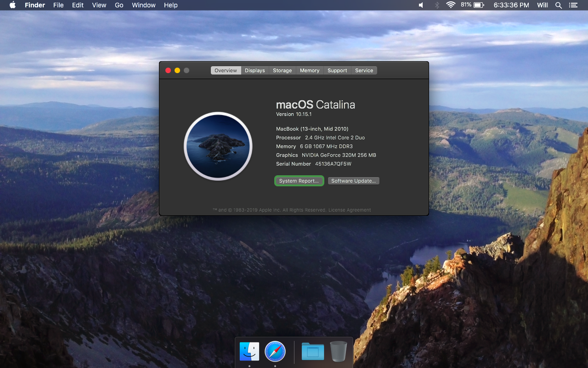
Task: Click the clock showing 6:33:36 PM
Action: point(511,5)
